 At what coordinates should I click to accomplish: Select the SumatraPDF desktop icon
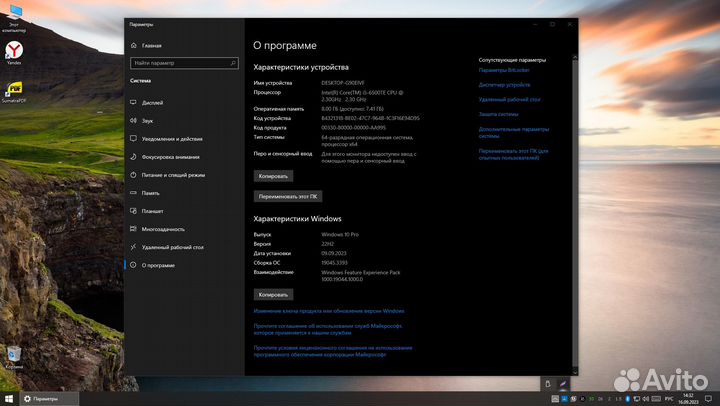(14, 92)
